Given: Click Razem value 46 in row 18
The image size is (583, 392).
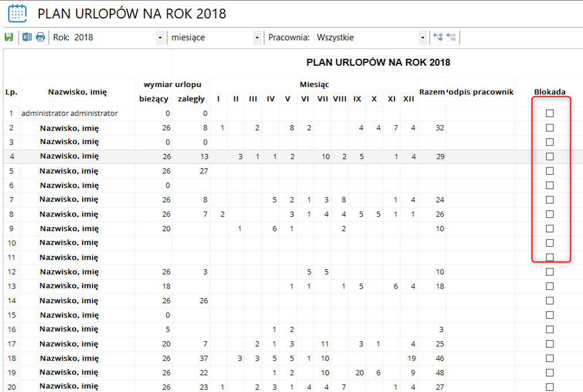Looking at the screenshot, I should (x=440, y=358).
